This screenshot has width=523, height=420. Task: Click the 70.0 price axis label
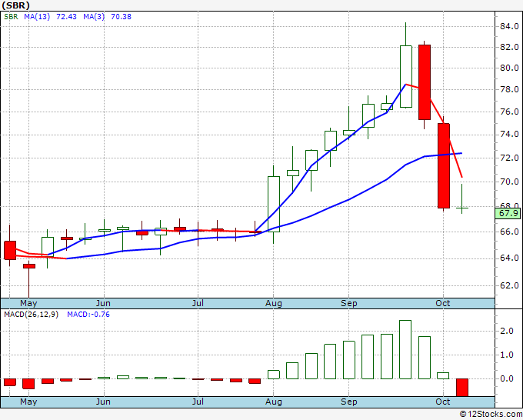(509, 182)
